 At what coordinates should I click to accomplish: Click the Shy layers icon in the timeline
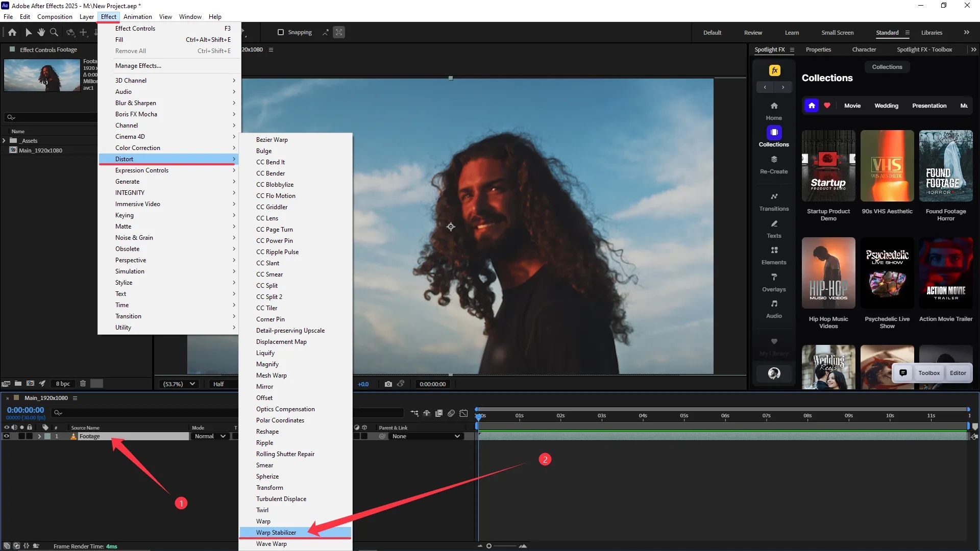pyautogui.click(x=427, y=413)
